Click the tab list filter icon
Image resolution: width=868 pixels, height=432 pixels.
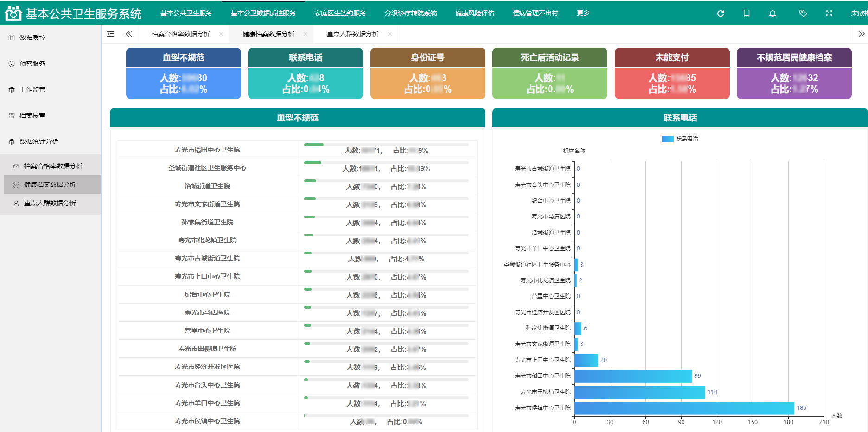click(110, 33)
